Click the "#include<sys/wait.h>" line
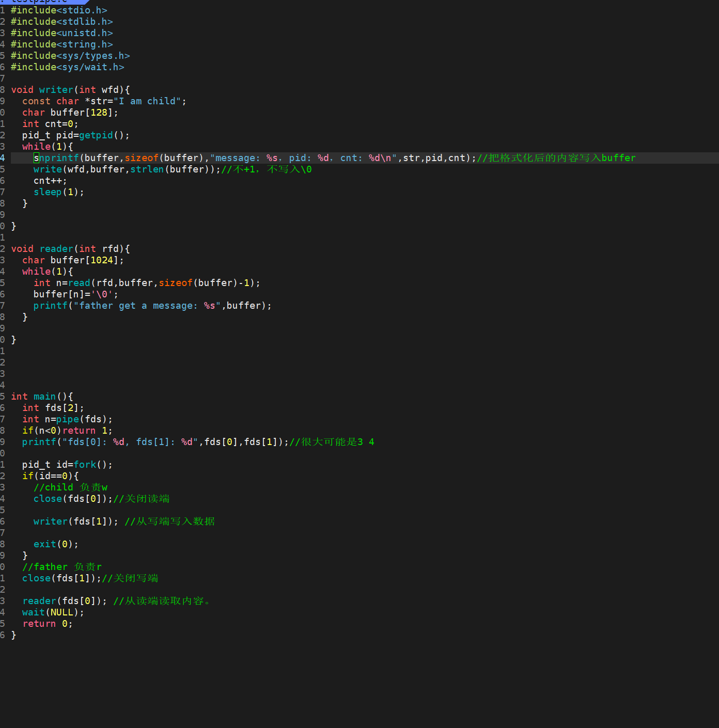Image resolution: width=719 pixels, height=728 pixels. [x=67, y=67]
